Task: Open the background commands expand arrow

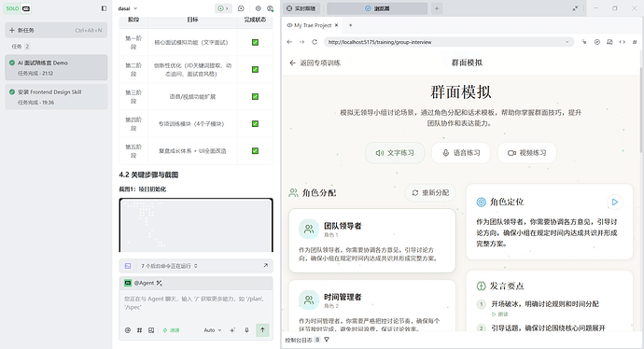Action: click(265, 266)
